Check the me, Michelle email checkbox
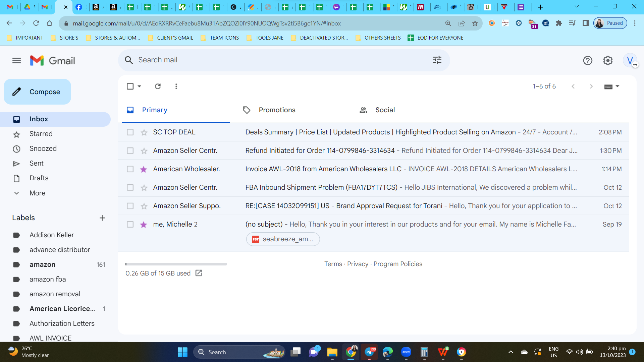 coord(130,225)
